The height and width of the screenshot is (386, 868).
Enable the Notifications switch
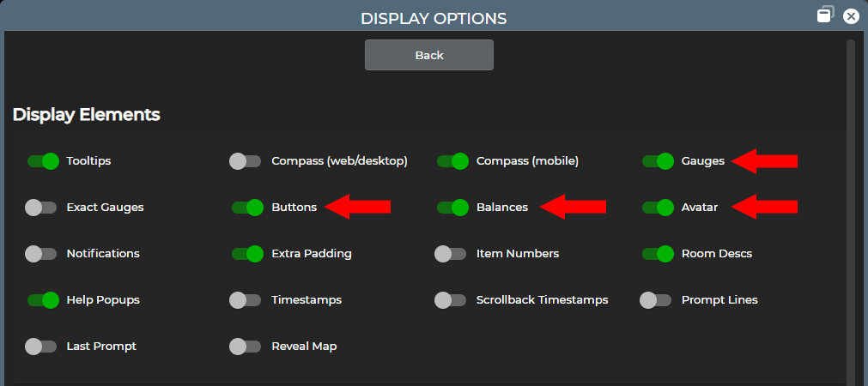(x=40, y=253)
